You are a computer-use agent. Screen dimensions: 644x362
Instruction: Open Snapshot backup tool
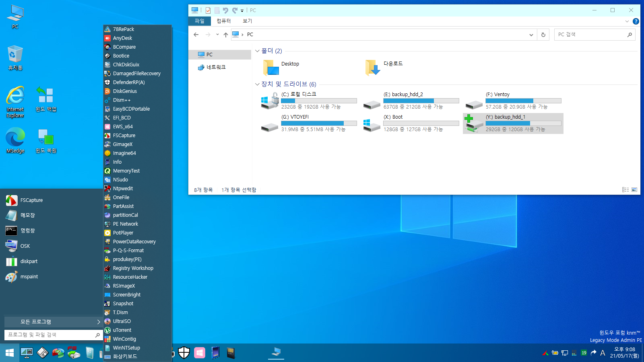pyautogui.click(x=137, y=304)
